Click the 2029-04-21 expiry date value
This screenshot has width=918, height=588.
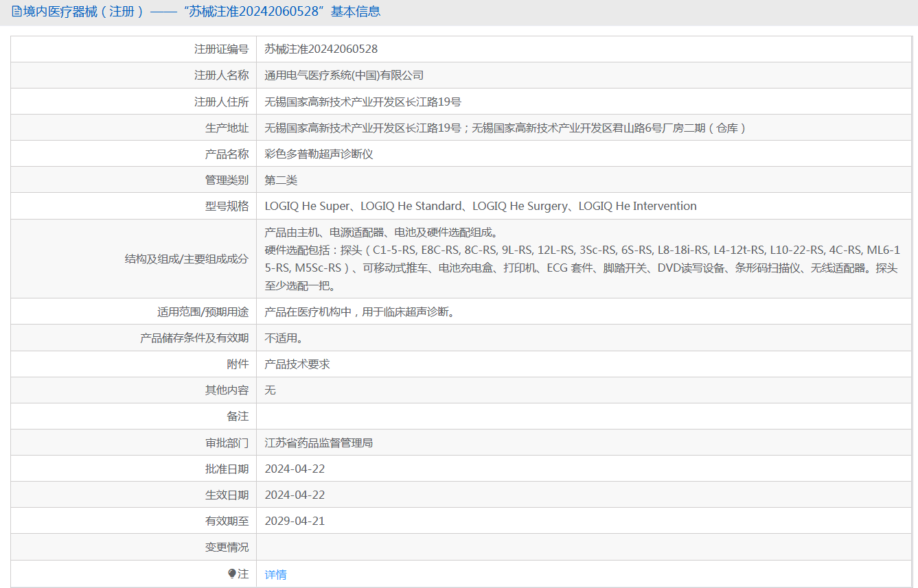pyautogui.click(x=295, y=521)
